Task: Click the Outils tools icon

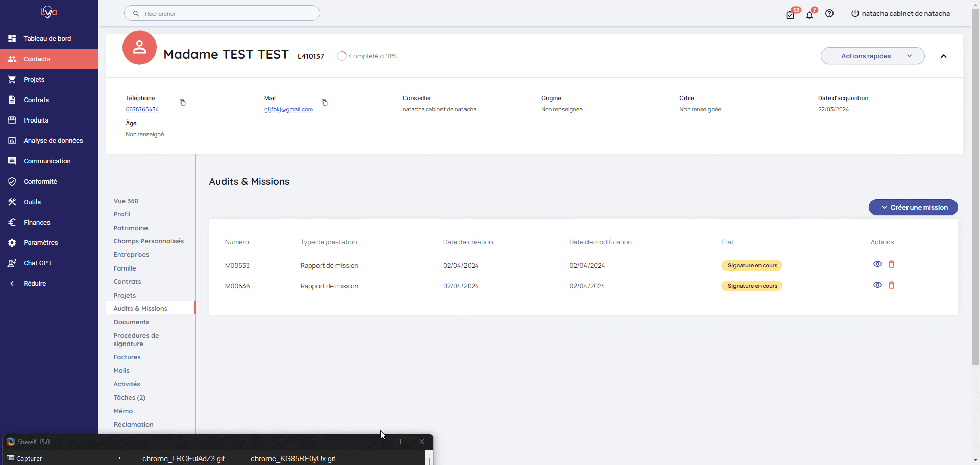Action: [x=12, y=202]
